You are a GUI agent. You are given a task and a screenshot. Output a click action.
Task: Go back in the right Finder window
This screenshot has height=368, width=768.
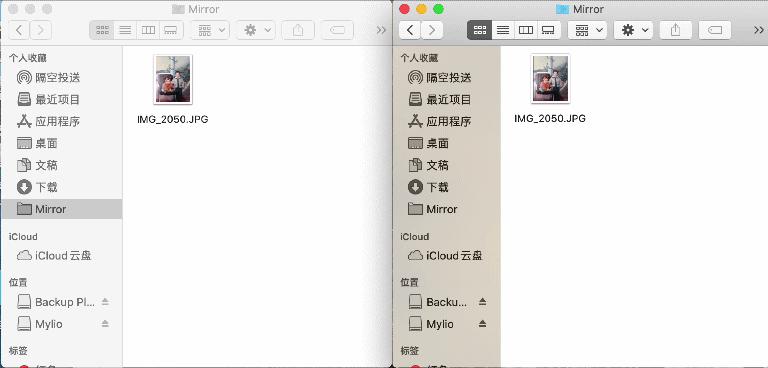point(410,30)
